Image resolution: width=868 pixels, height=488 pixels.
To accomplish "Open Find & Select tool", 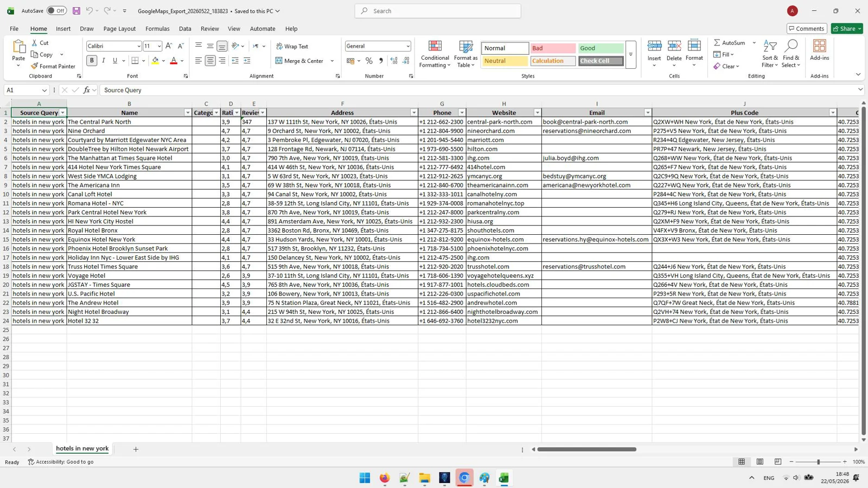I will click(791, 54).
